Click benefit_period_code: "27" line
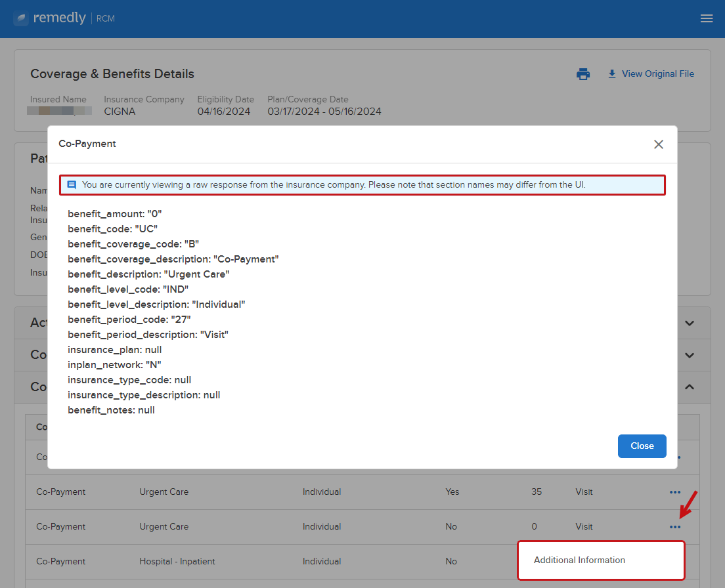725x588 pixels. [x=129, y=320]
